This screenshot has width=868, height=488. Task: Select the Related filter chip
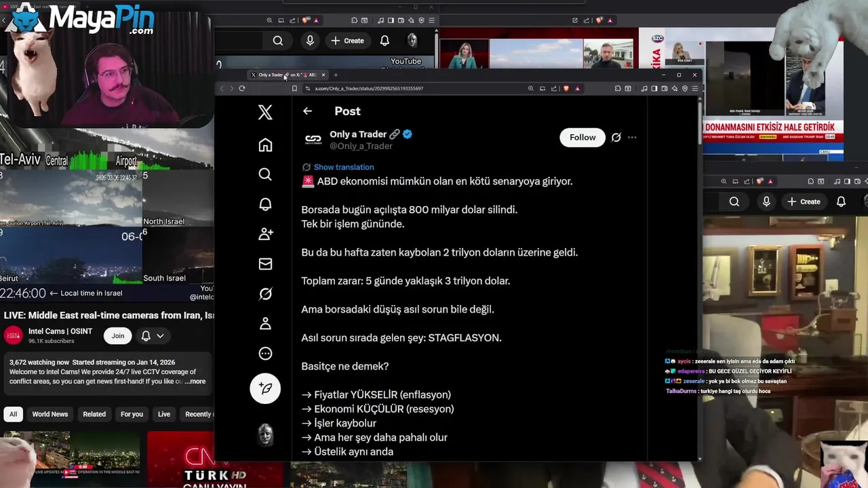tap(94, 414)
